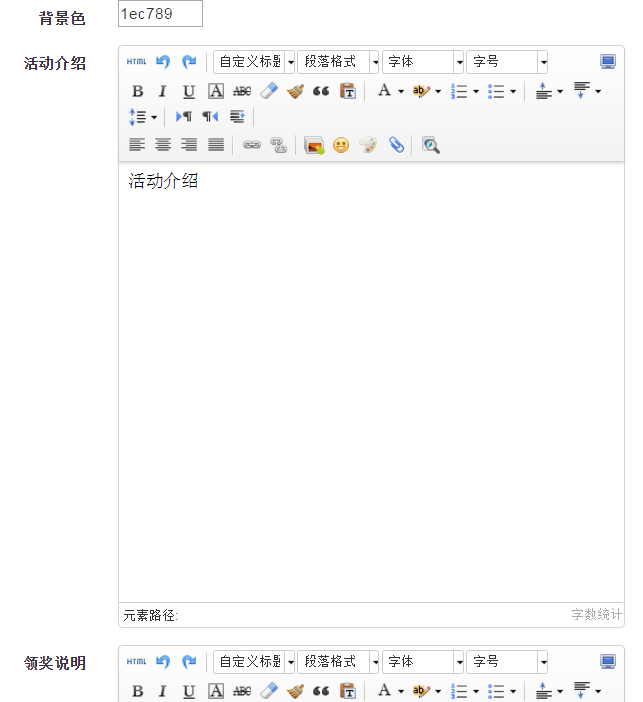643x702 pixels.
Task: Expand unordered list styles in 活动介绍 editor
Action: point(513,91)
